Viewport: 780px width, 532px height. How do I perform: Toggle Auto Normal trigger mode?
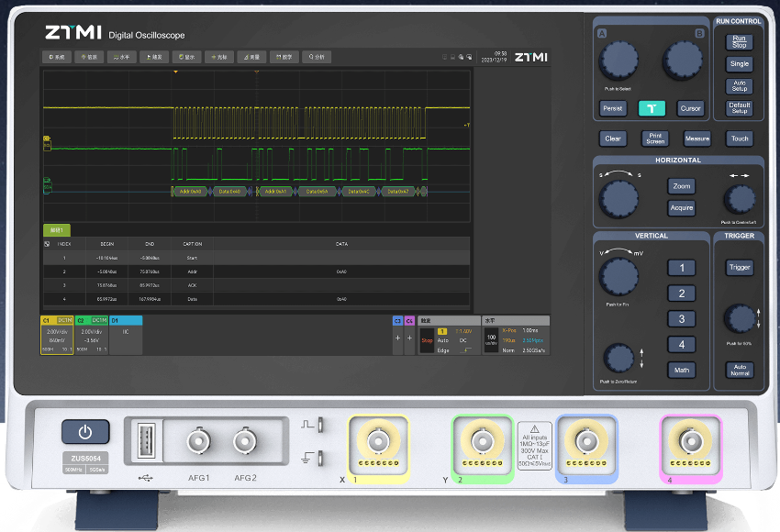click(740, 371)
